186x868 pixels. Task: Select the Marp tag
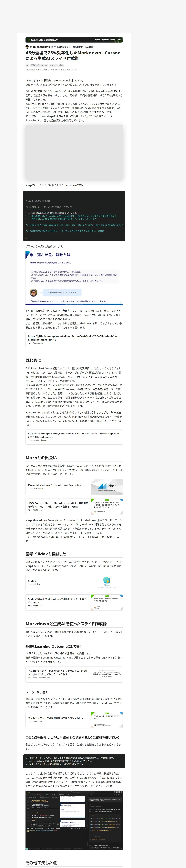(x=52, y=65)
